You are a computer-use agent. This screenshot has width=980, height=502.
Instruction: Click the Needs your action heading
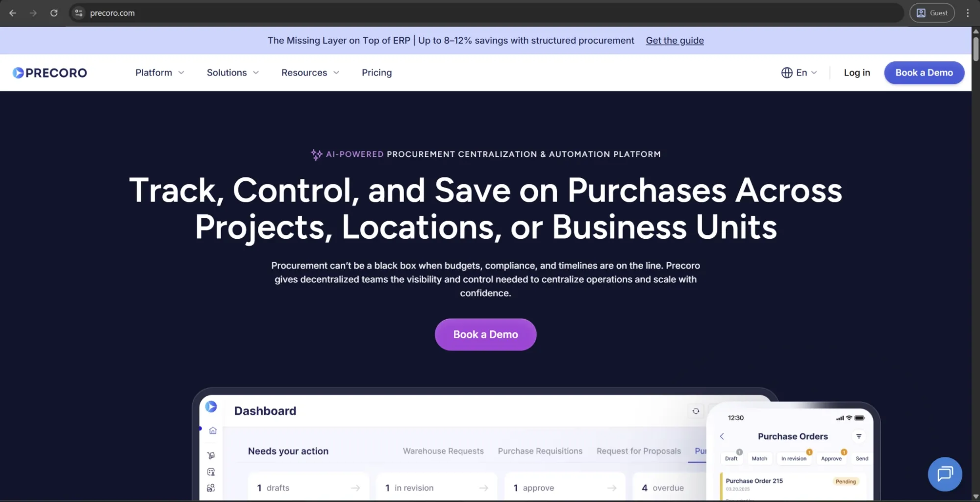coord(288,451)
